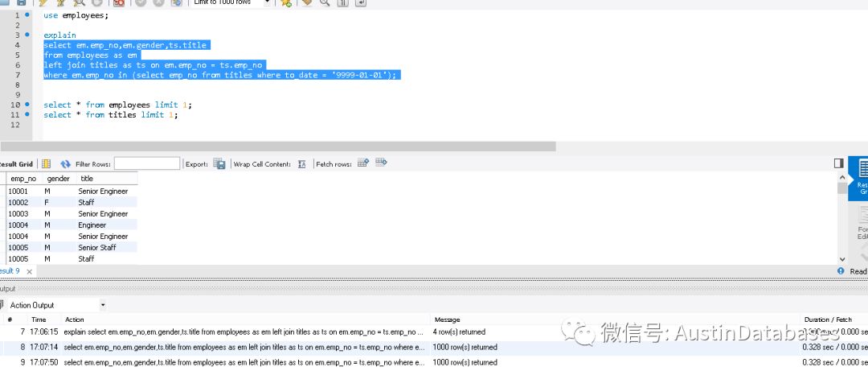The image size is (868, 371).
Task: Toggle the side panel icon at grid's right
Action: (838, 163)
